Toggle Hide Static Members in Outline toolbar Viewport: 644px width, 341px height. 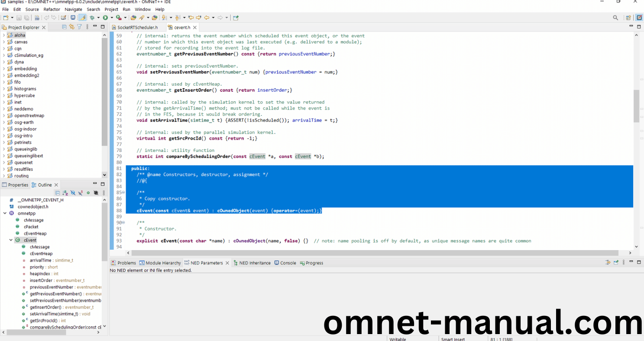(81, 193)
